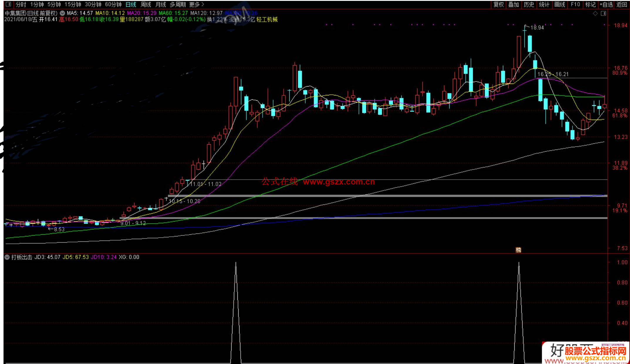Click the 复权 button
The image size is (630, 364).
[x=499, y=4]
